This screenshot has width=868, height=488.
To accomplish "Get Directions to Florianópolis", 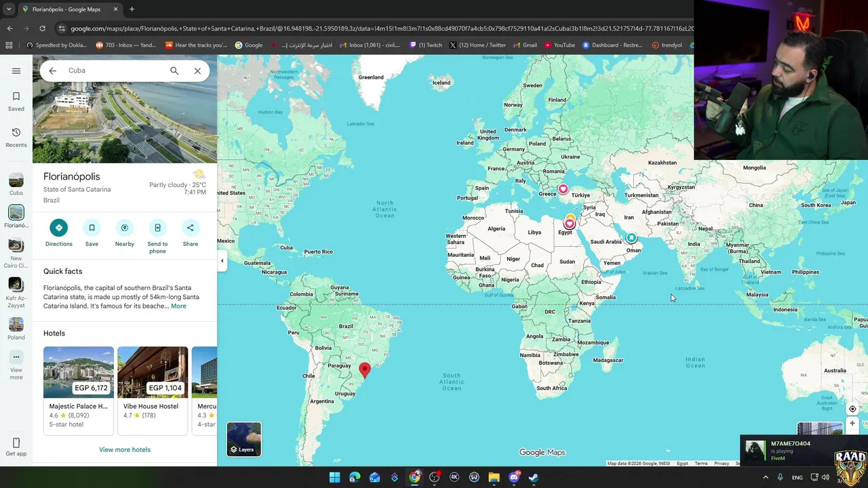I will click(x=58, y=233).
